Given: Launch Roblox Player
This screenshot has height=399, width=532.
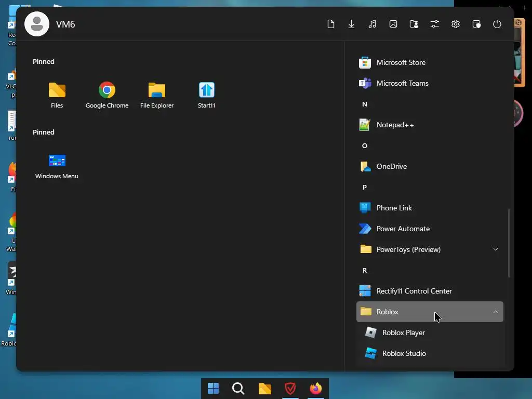Looking at the screenshot, I should point(430,332).
